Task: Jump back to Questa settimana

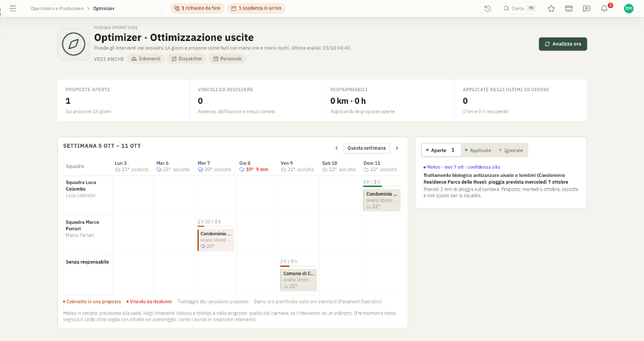Action: (x=367, y=148)
